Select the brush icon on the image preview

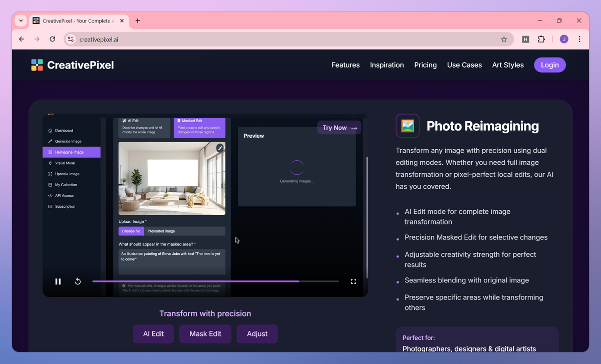click(x=220, y=148)
